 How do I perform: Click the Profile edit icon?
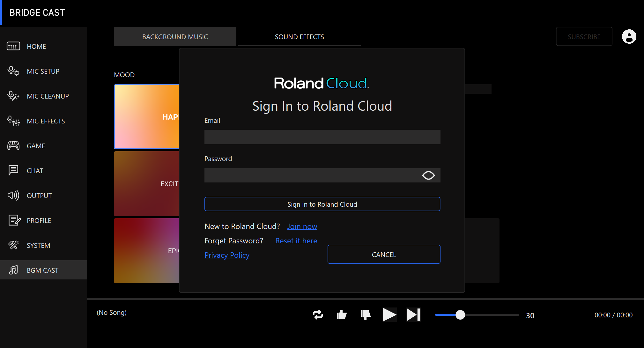pos(14,220)
